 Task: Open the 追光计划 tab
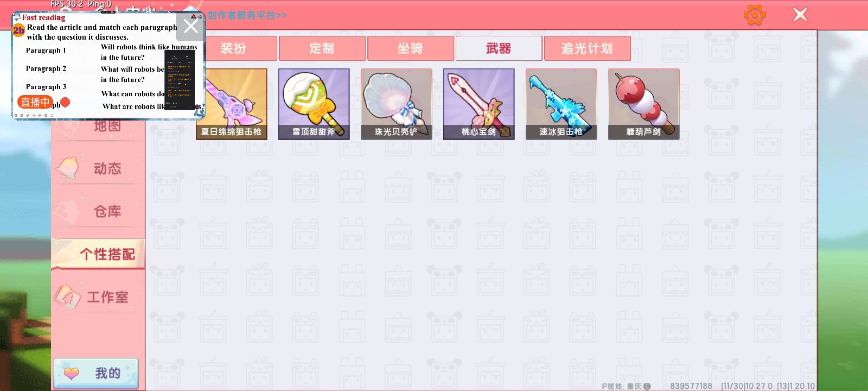point(587,48)
